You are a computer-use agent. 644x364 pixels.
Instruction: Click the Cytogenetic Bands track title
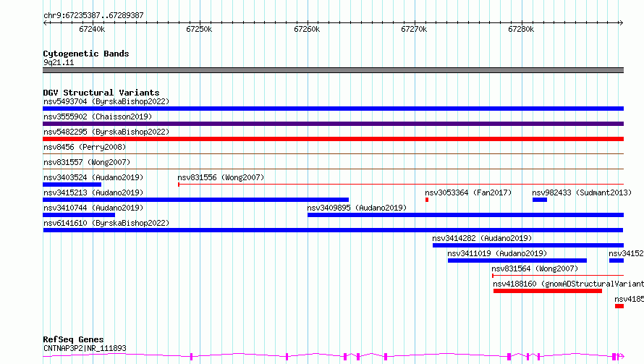pyautogui.click(x=86, y=54)
